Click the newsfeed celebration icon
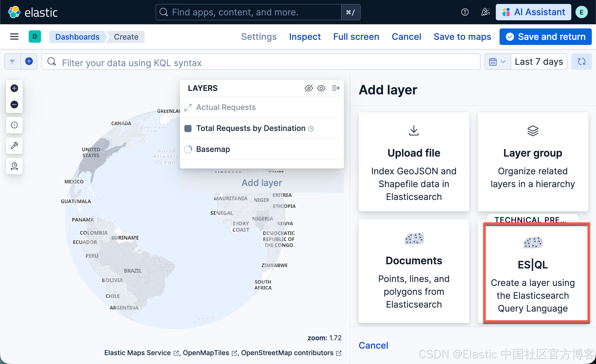This screenshot has width=596, height=364. click(x=485, y=12)
